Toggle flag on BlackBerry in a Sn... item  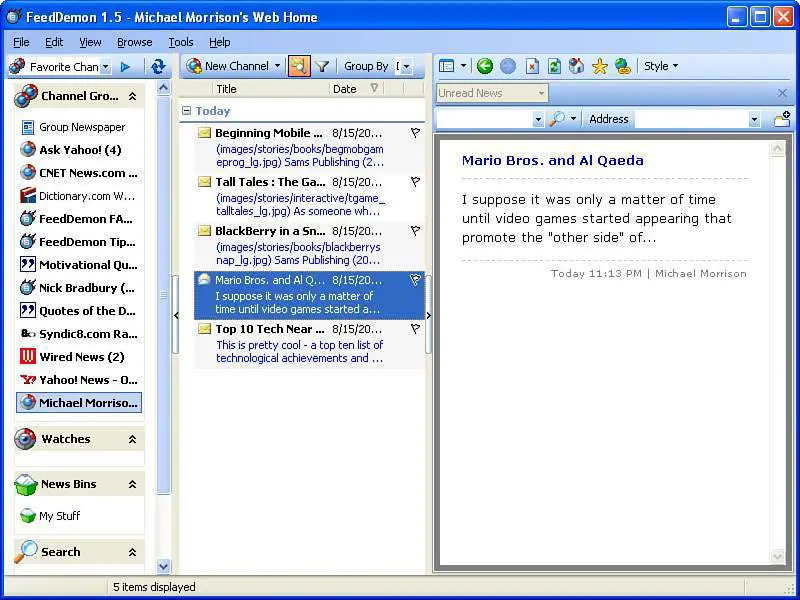point(415,231)
